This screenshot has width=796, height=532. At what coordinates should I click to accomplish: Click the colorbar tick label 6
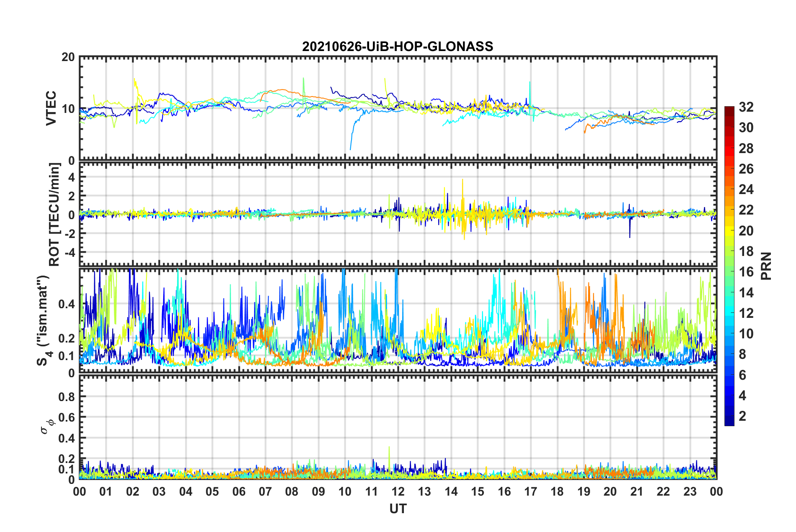(742, 375)
